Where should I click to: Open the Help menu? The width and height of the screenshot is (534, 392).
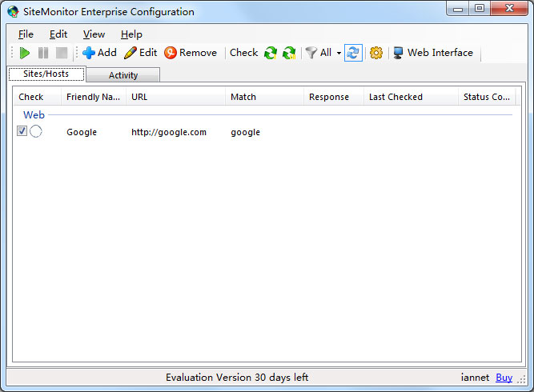point(131,34)
